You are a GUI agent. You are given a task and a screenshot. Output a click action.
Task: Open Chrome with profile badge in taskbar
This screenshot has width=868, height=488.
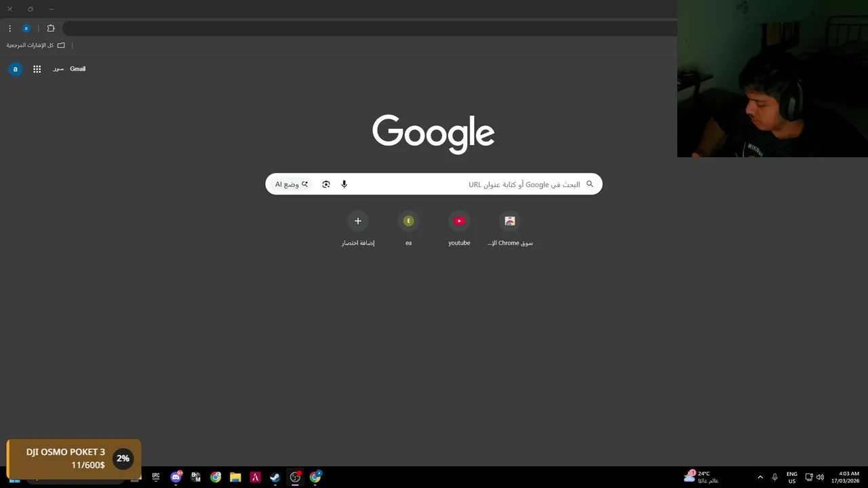point(315,477)
